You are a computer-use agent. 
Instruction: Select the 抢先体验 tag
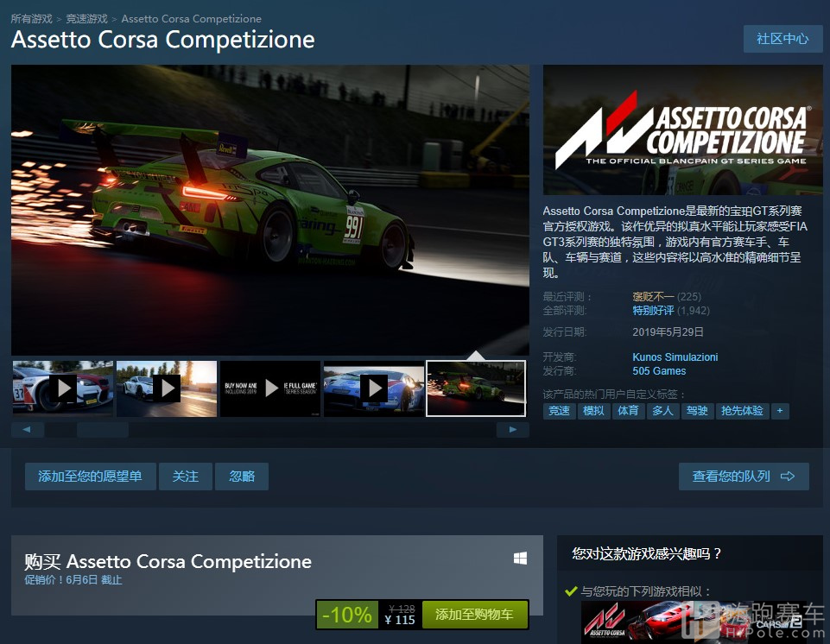pos(742,411)
